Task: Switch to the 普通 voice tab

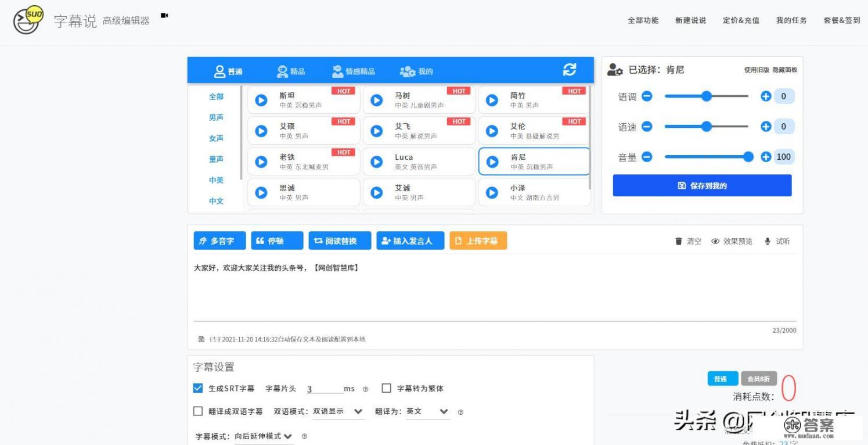Action: 228,71
